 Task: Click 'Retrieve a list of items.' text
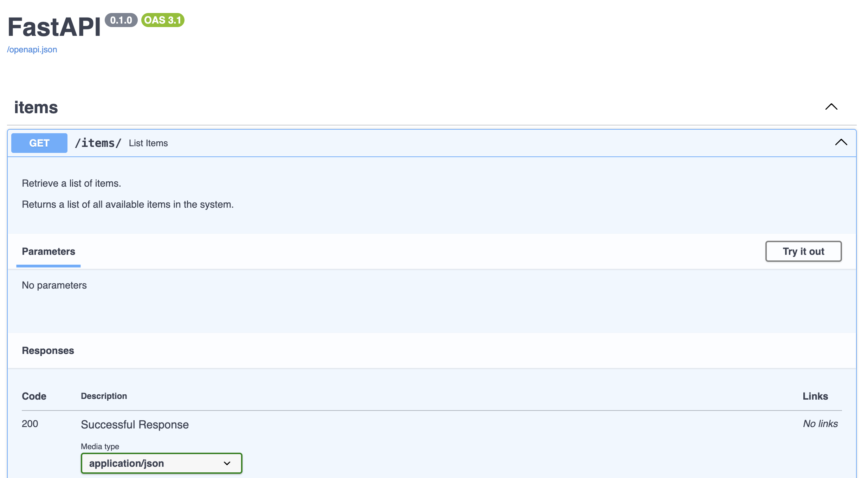point(72,183)
